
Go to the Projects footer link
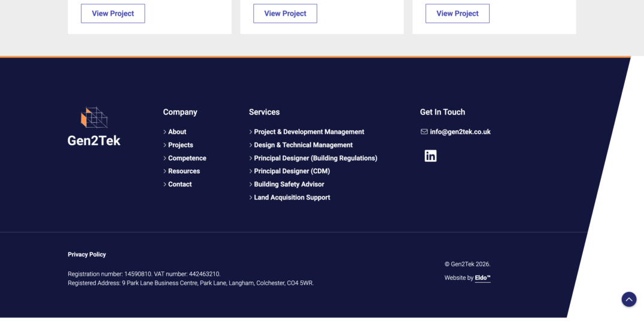click(x=180, y=145)
